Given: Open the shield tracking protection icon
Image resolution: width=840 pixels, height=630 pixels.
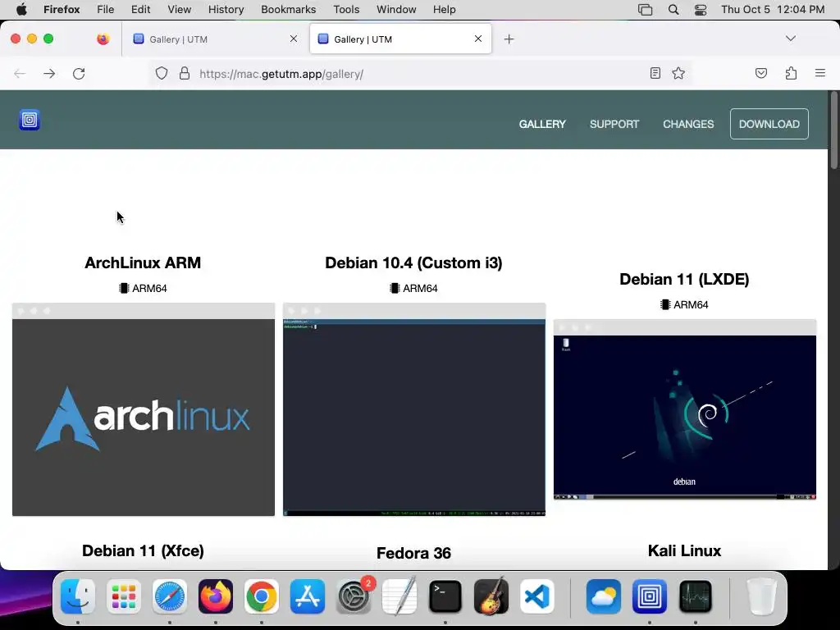Looking at the screenshot, I should coord(162,73).
